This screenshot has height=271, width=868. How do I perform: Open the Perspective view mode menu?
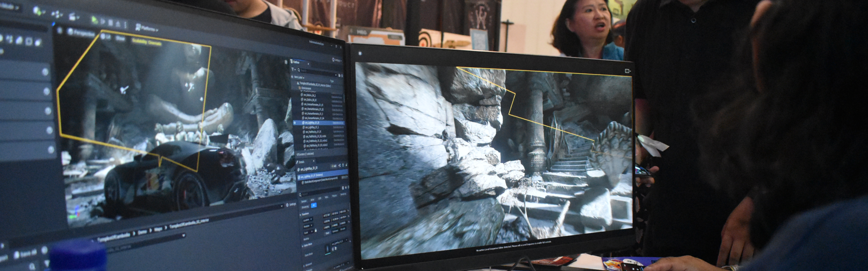pyautogui.click(x=81, y=33)
